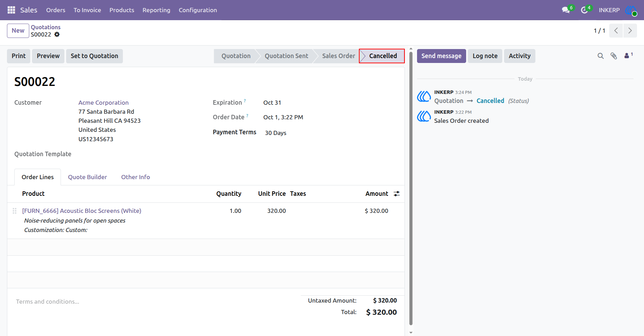Open the Products menu
The image size is (644, 336).
[x=122, y=10]
